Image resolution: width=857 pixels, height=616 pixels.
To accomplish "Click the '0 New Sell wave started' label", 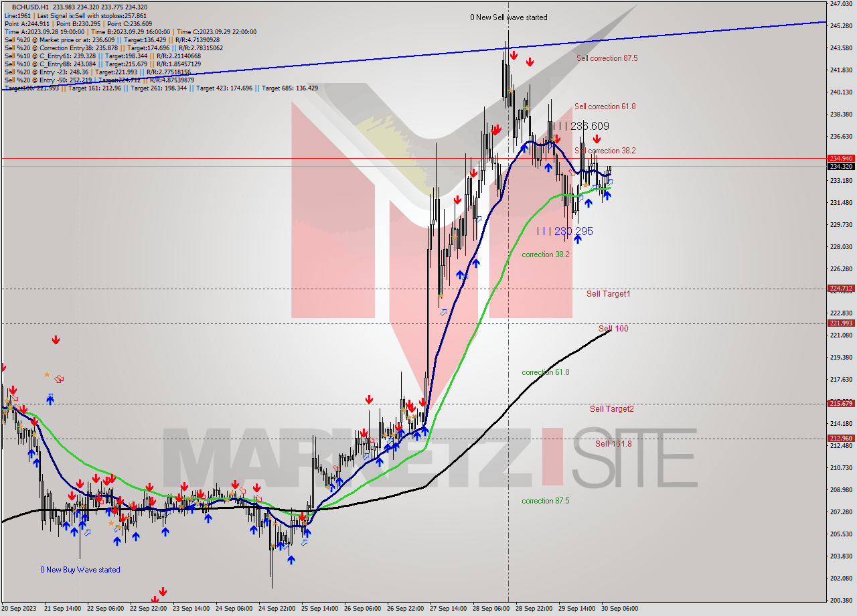I will 508,17.
